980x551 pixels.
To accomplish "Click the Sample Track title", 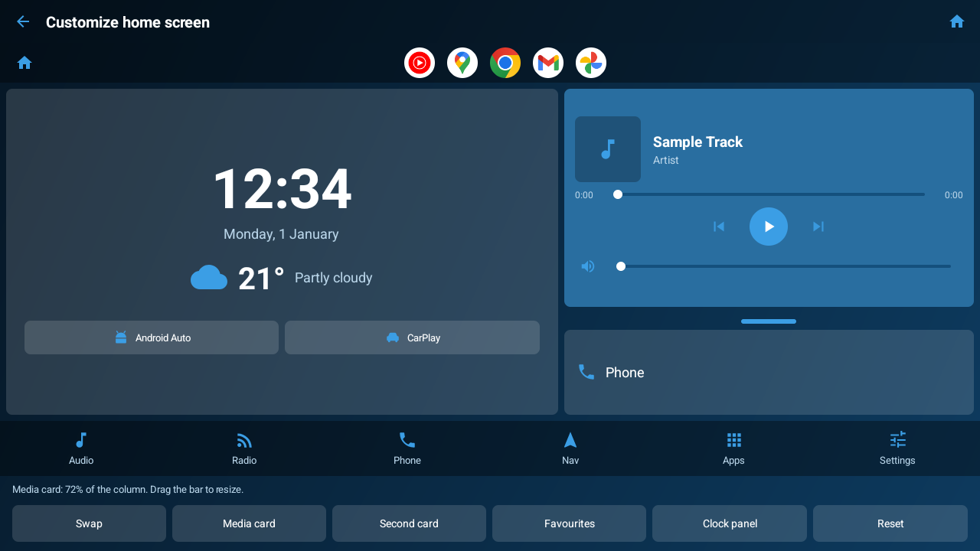I will (697, 142).
